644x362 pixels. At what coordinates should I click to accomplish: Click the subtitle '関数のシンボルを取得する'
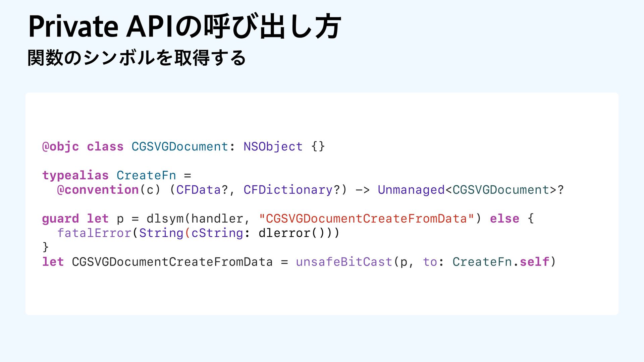[137, 58]
